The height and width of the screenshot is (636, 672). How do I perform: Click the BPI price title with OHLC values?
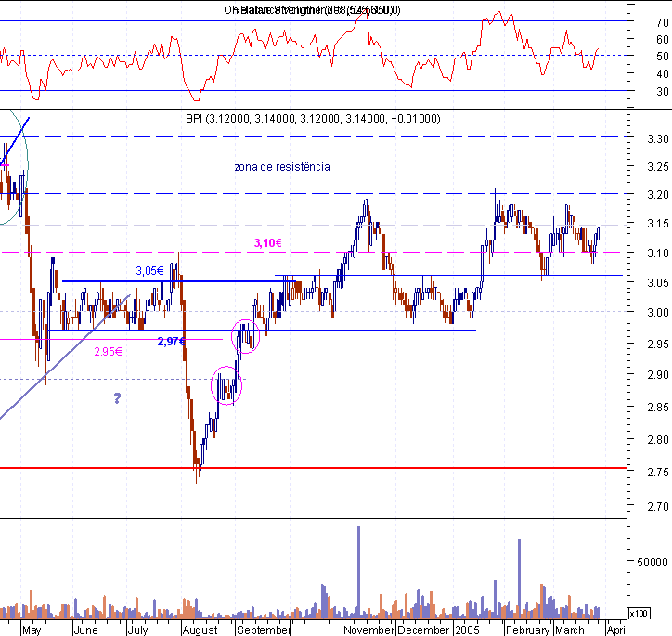313,119
